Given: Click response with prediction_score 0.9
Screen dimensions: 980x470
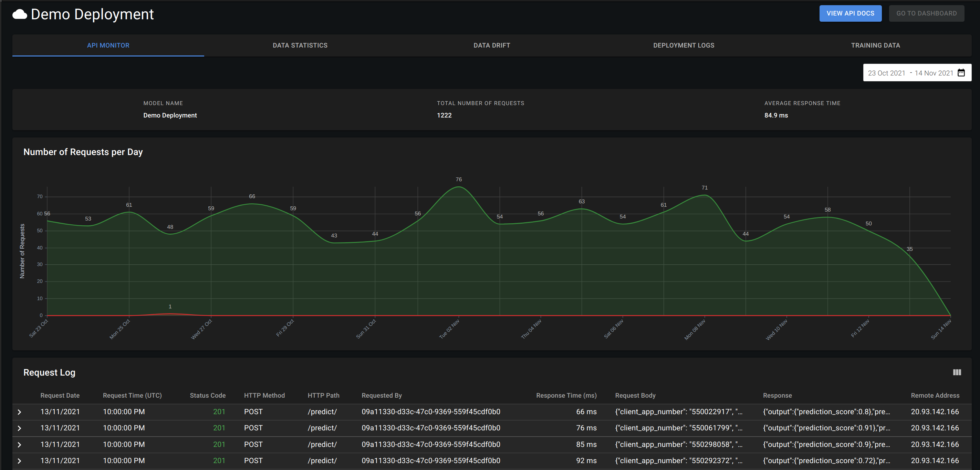Looking at the screenshot, I should click(x=826, y=445).
